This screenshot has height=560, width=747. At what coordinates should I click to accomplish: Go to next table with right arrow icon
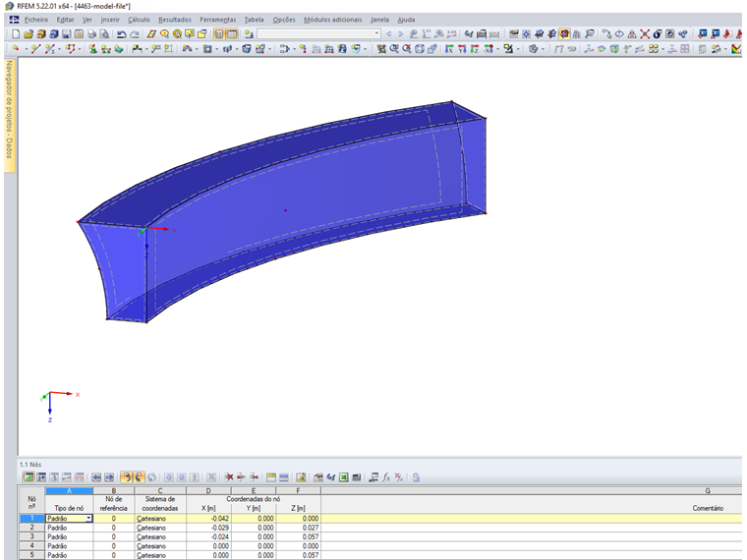coord(109,477)
